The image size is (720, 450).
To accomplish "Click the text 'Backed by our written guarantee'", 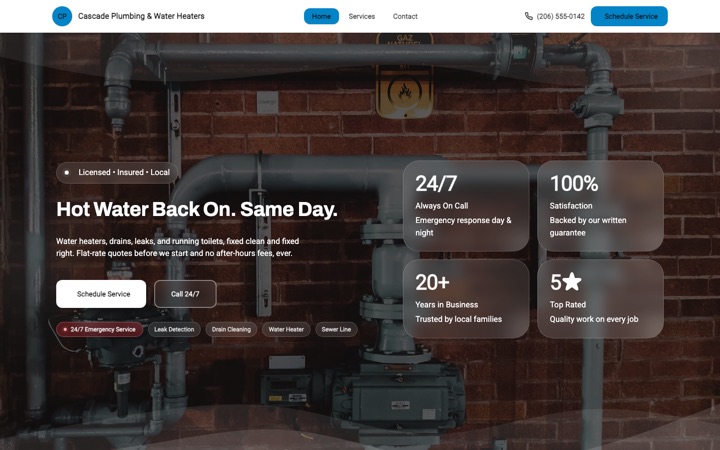I will click(588, 226).
